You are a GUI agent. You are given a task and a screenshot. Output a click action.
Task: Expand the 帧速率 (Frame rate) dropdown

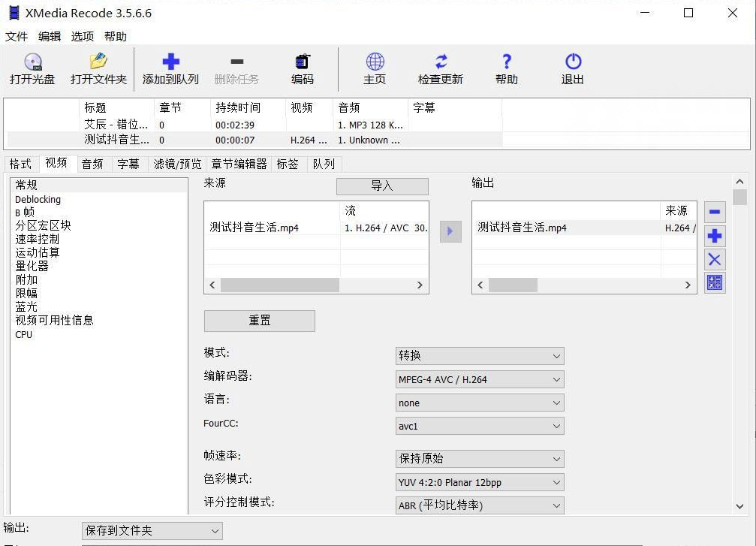[480, 458]
